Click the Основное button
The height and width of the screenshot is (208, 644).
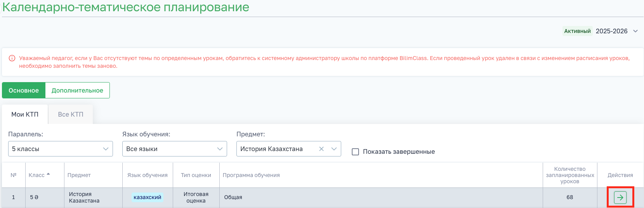click(24, 91)
